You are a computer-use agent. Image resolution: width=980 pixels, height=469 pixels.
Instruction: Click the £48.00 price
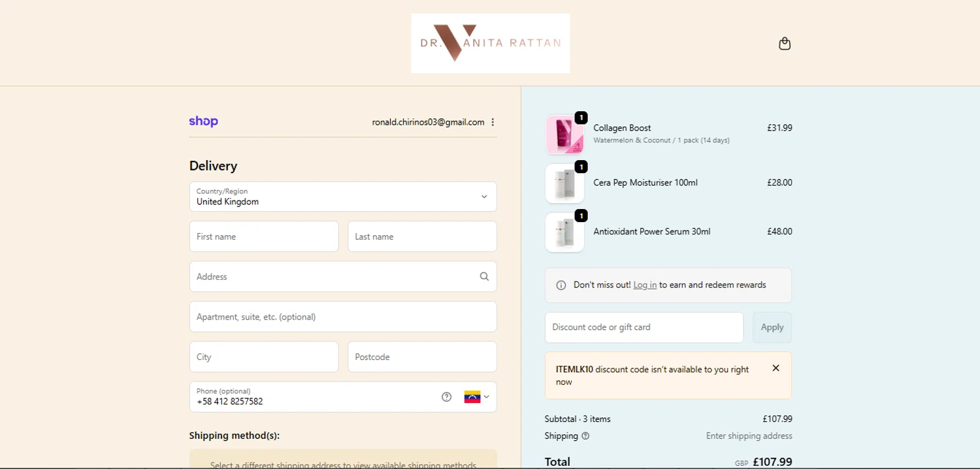pos(779,231)
